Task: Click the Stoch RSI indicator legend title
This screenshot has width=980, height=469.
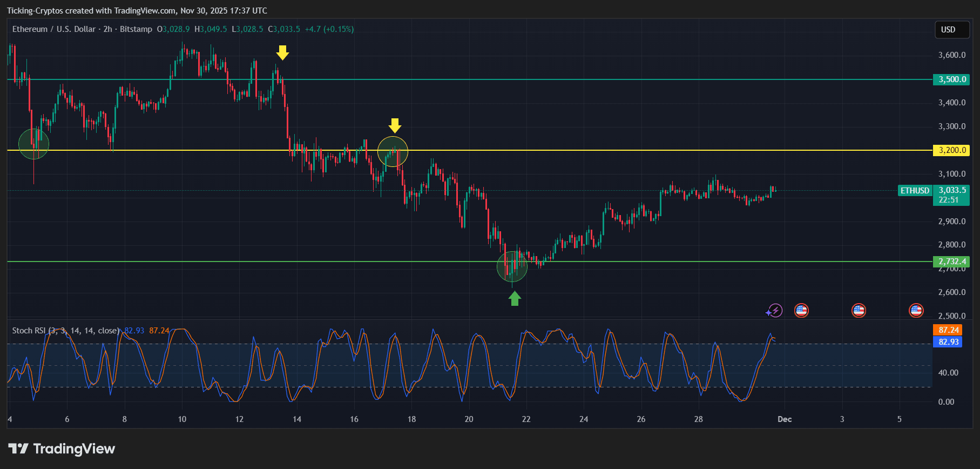Action: coord(65,330)
